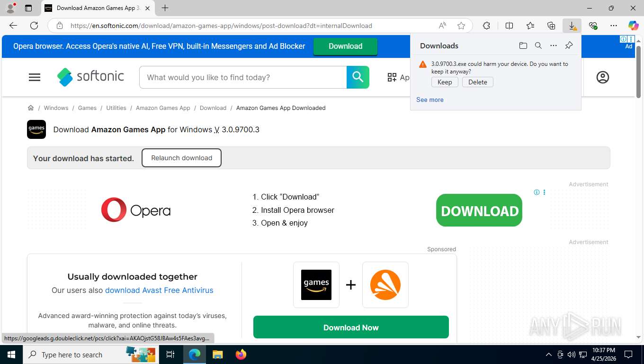Open the Apps grid menu
The width and height of the screenshot is (644, 364).
399,77
